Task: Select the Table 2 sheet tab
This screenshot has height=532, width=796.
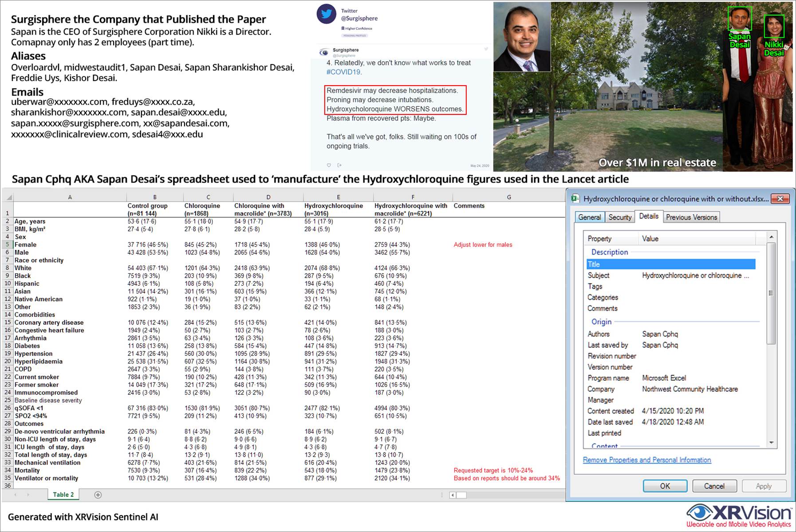Action: click(63, 495)
